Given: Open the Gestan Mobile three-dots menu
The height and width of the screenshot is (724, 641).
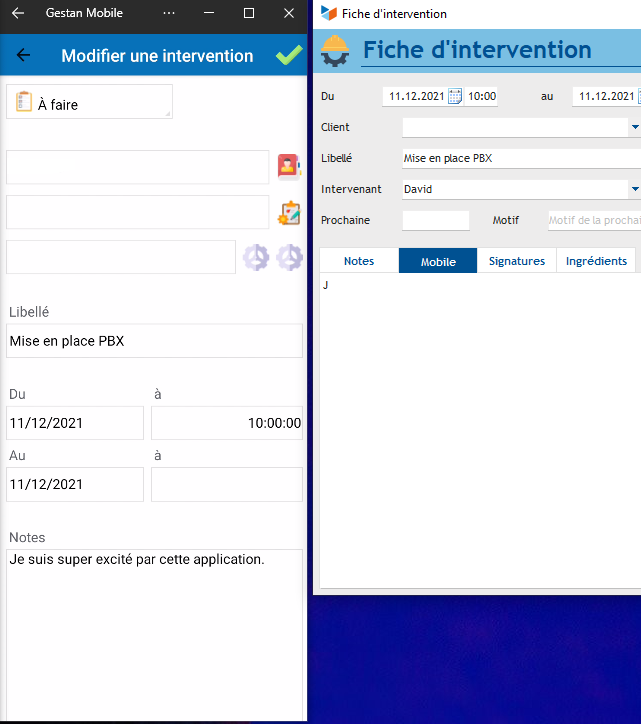Looking at the screenshot, I should (x=168, y=13).
